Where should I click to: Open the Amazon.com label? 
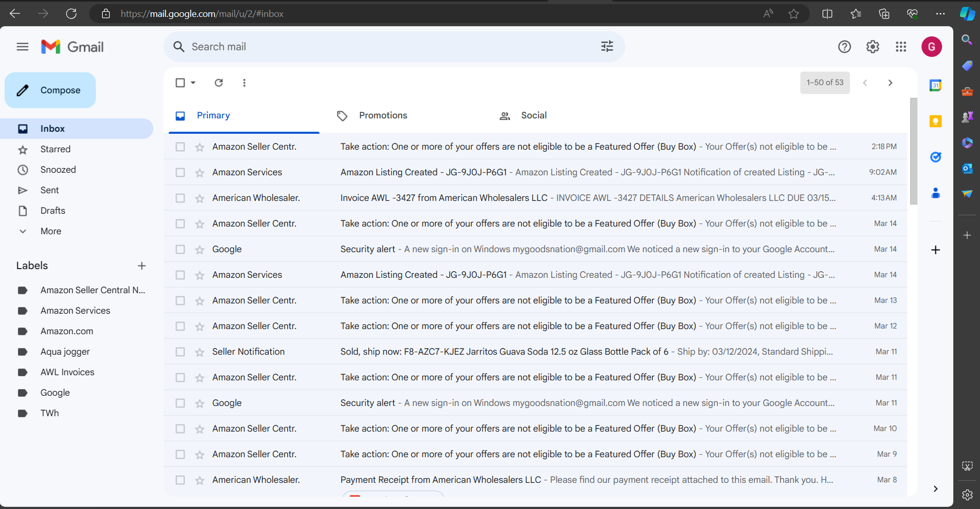(67, 331)
